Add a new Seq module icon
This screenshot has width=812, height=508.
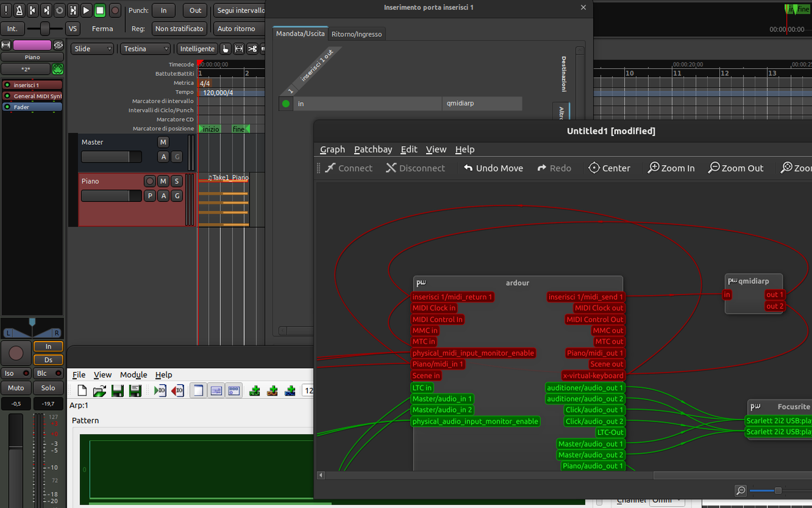[290, 391]
